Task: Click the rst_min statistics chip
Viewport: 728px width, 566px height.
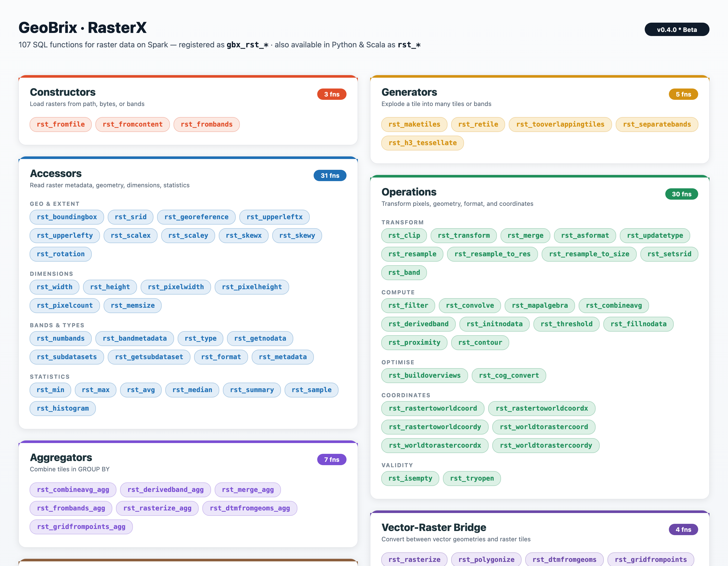Action: 50,390
